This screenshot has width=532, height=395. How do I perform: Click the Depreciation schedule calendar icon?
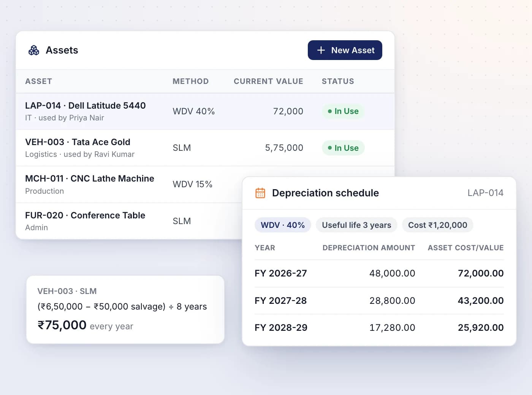[260, 193]
